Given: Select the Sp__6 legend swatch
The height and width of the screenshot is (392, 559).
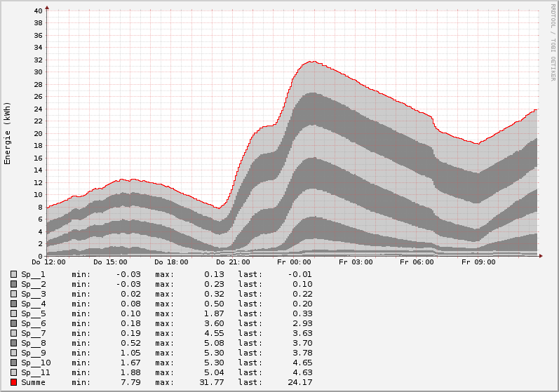Looking at the screenshot, I should click(13, 323).
